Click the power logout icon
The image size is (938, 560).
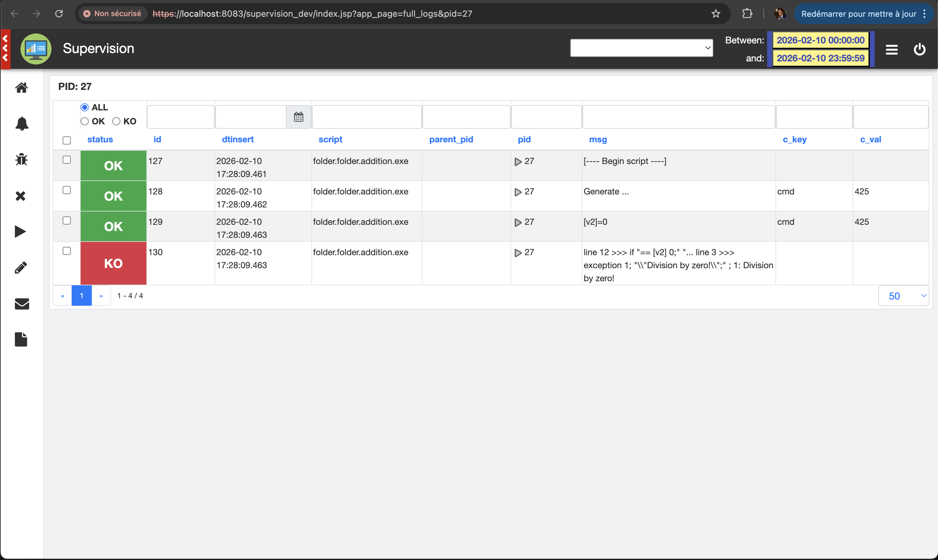click(x=919, y=49)
